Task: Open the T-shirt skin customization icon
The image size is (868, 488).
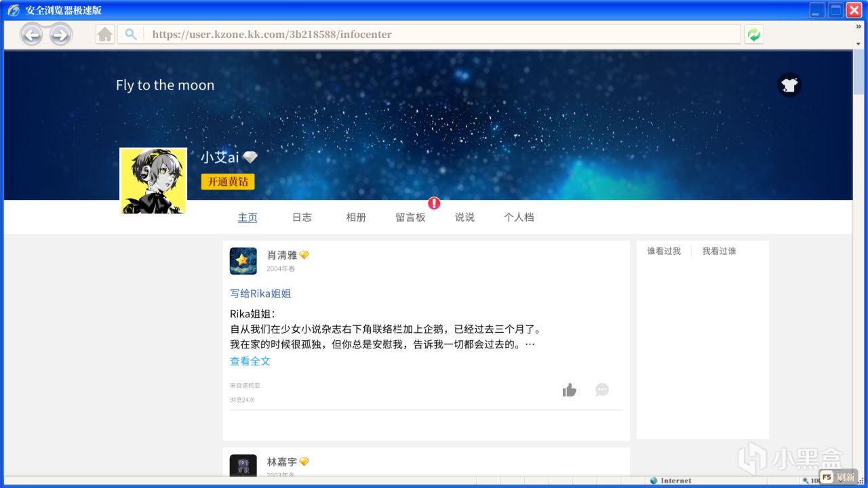Action: [x=789, y=85]
